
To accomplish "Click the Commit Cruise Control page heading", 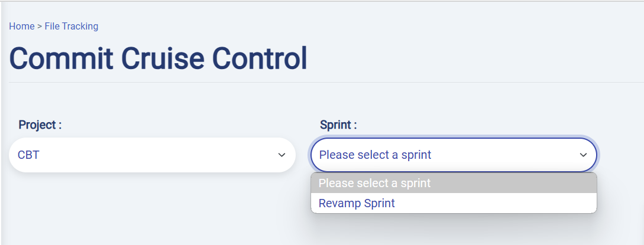I will pos(158,58).
